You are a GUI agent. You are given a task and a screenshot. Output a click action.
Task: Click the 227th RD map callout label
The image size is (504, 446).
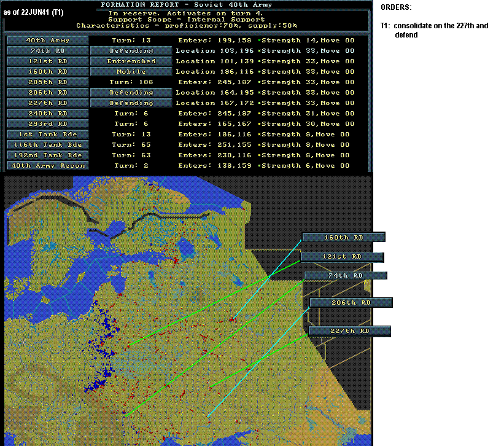(349, 331)
